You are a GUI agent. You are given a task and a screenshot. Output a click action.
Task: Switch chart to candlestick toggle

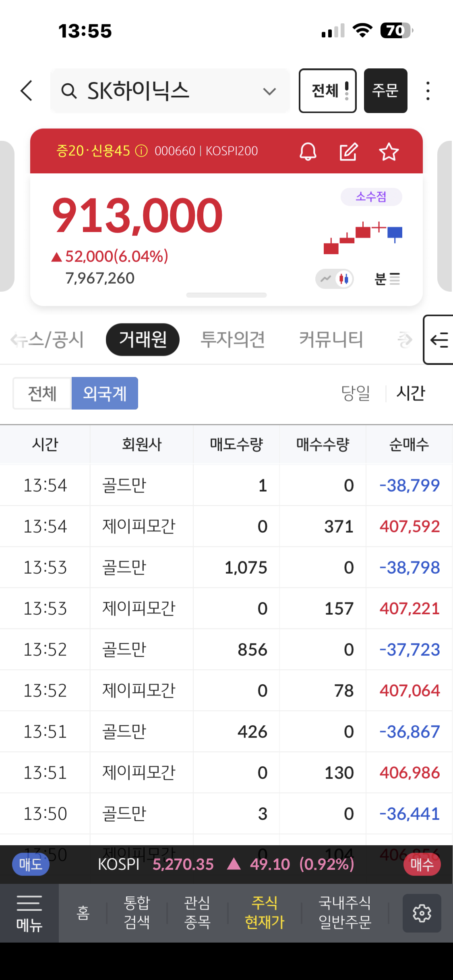coord(344,279)
